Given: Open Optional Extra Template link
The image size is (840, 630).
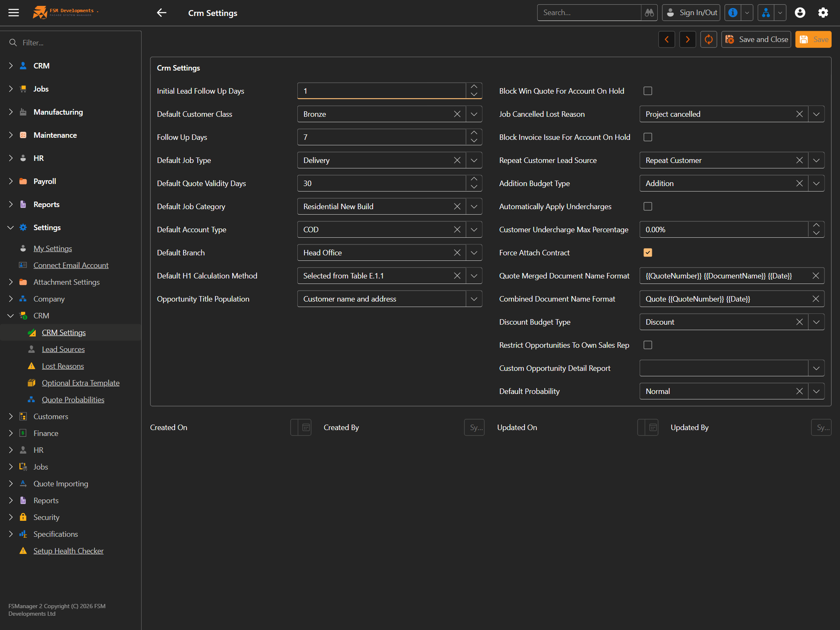Looking at the screenshot, I should [81, 383].
